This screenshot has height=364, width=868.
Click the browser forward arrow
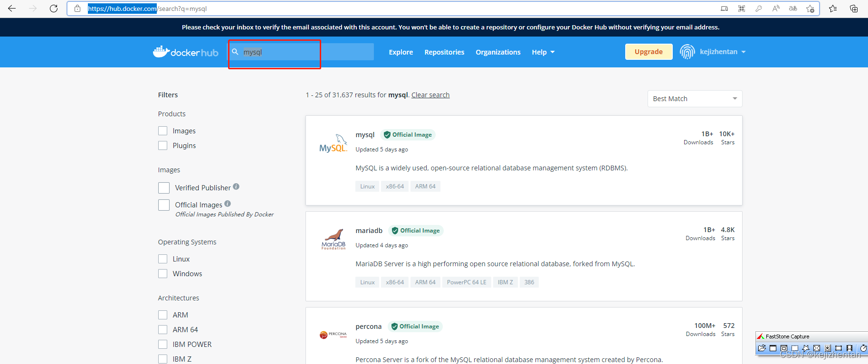pyautogui.click(x=33, y=9)
